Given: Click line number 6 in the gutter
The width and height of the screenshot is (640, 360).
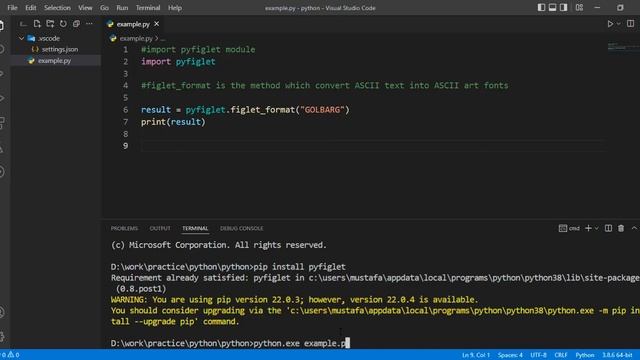Looking at the screenshot, I should click(x=125, y=110).
